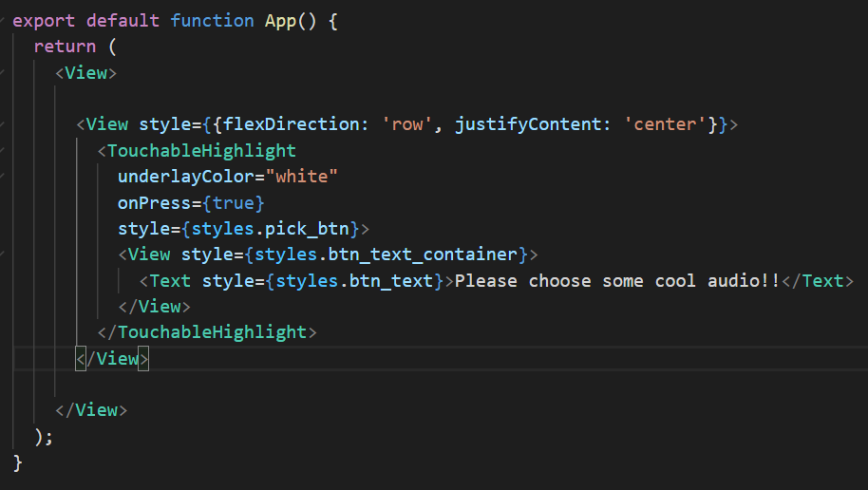Image resolution: width=868 pixels, height=490 pixels.
Task: Click the highlighted closing View tag
Action: [x=112, y=359]
